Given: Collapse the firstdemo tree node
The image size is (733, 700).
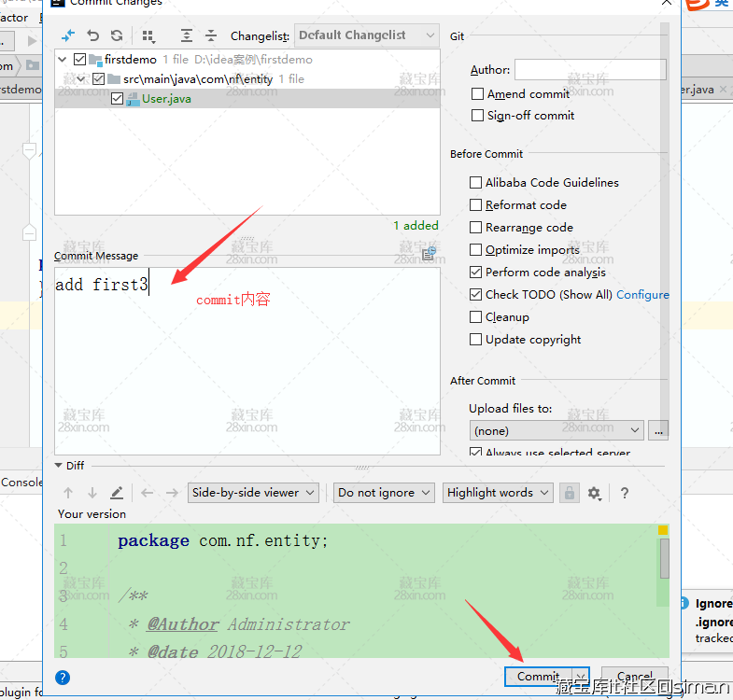Looking at the screenshot, I should 63,60.
